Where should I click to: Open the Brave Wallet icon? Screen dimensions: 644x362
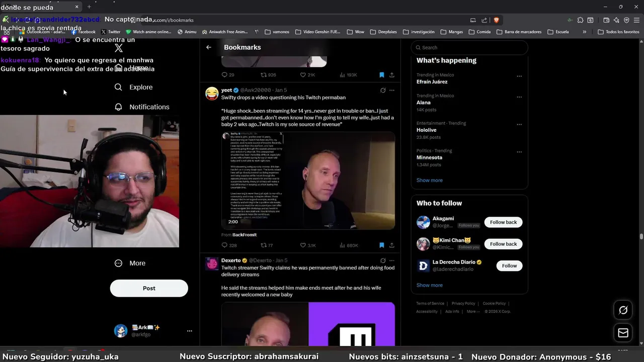click(606, 20)
